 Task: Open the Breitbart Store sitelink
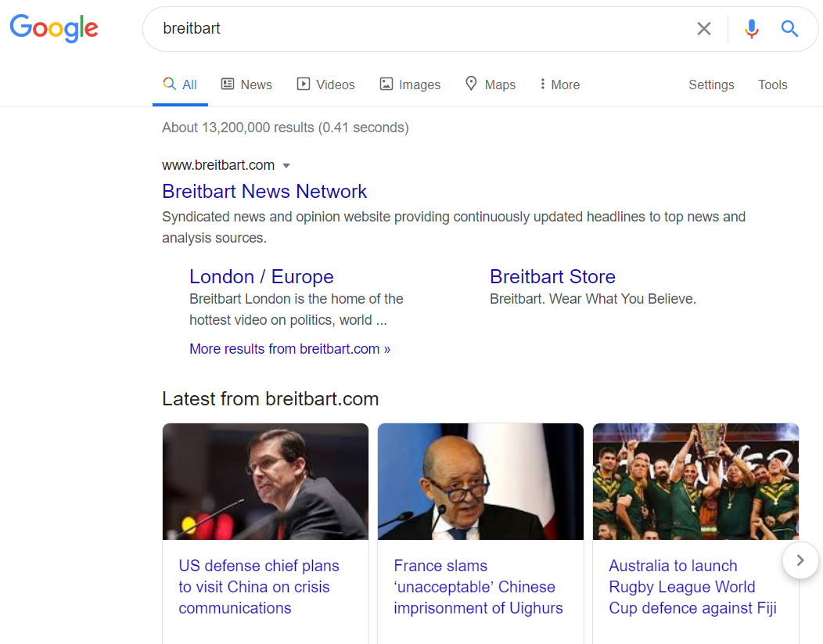click(552, 276)
